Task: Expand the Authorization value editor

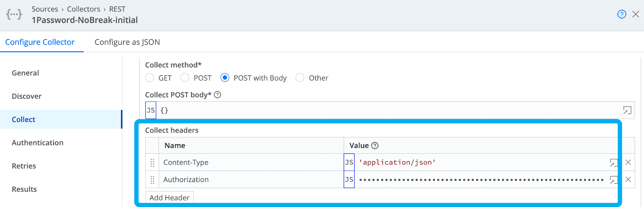Action: [613, 180]
